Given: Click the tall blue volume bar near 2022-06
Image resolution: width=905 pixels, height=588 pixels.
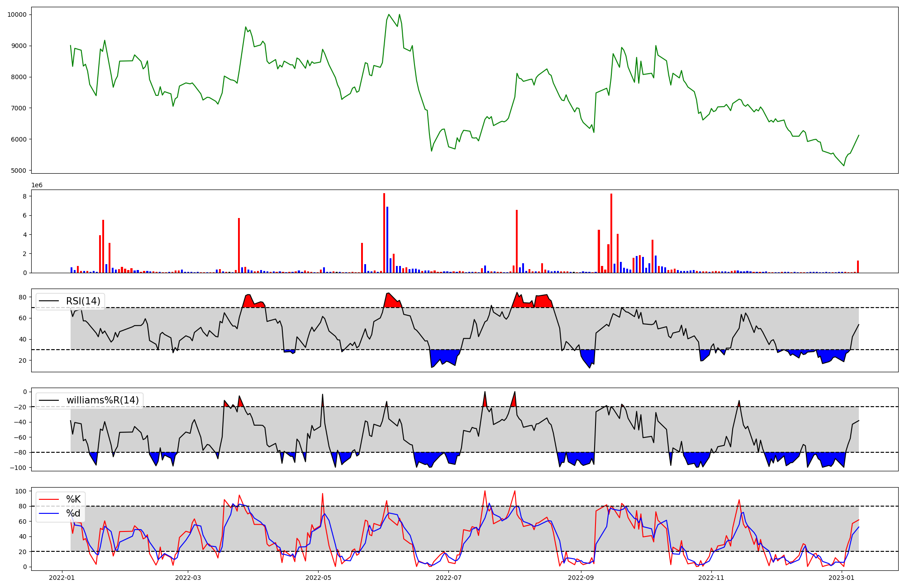Looking at the screenshot, I should point(387,240).
